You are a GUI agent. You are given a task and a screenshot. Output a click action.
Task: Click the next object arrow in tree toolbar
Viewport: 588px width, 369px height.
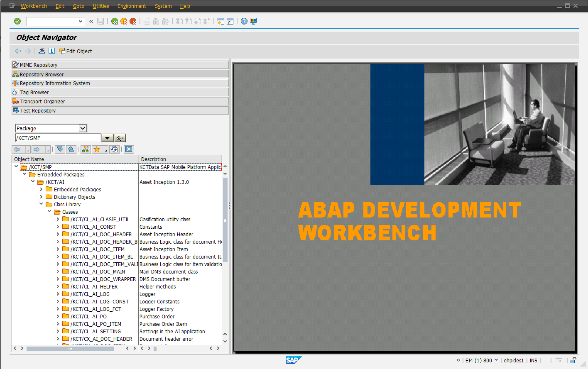[37, 149]
